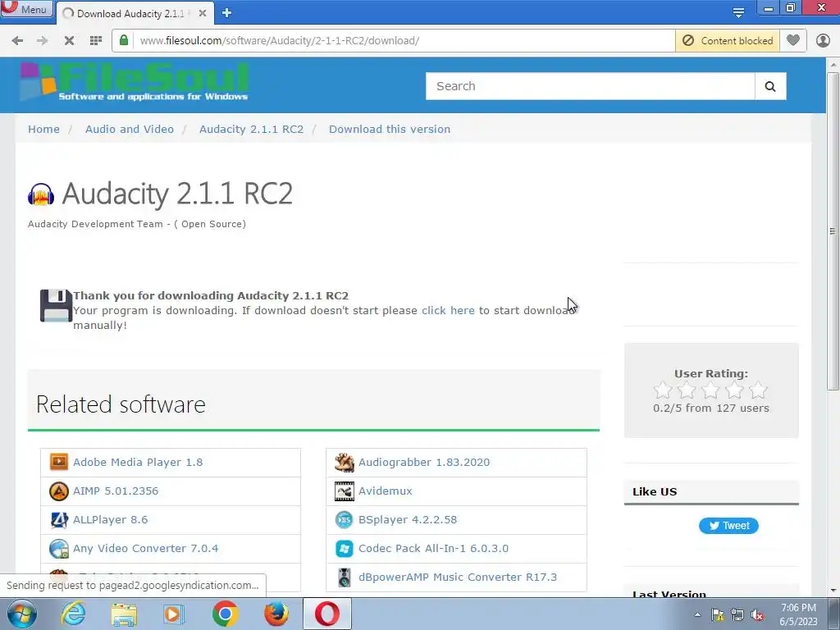Start manual download via click here
This screenshot has width=840, height=630.
click(448, 311)
